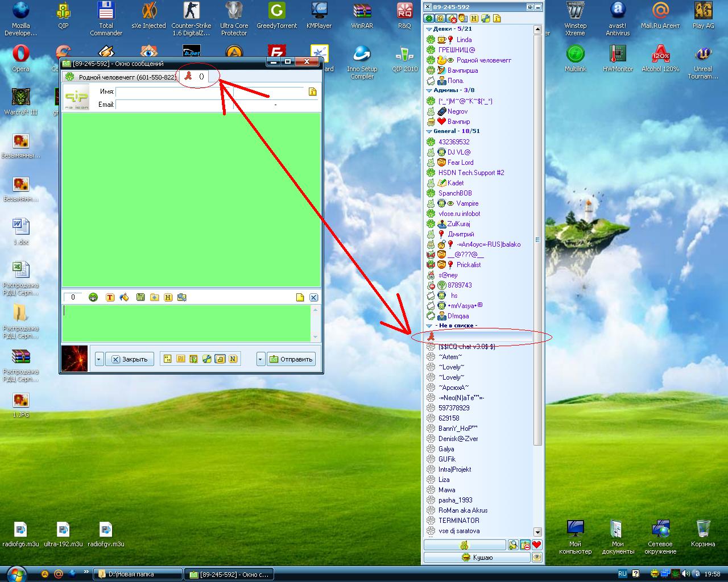728x582 pixels.
Task: Click the Отправить send button
Action: tap(291, 359)
